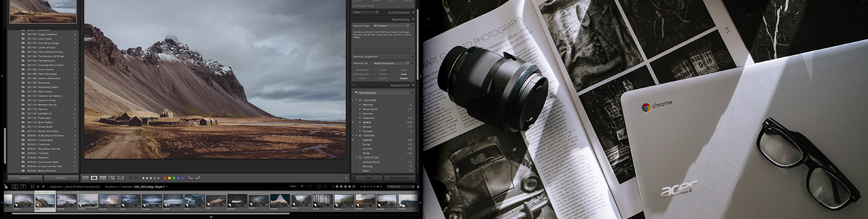Screen dimensions: 868x219
Task: Switch to Grid view in the toolbar
Action: (86, 178)
